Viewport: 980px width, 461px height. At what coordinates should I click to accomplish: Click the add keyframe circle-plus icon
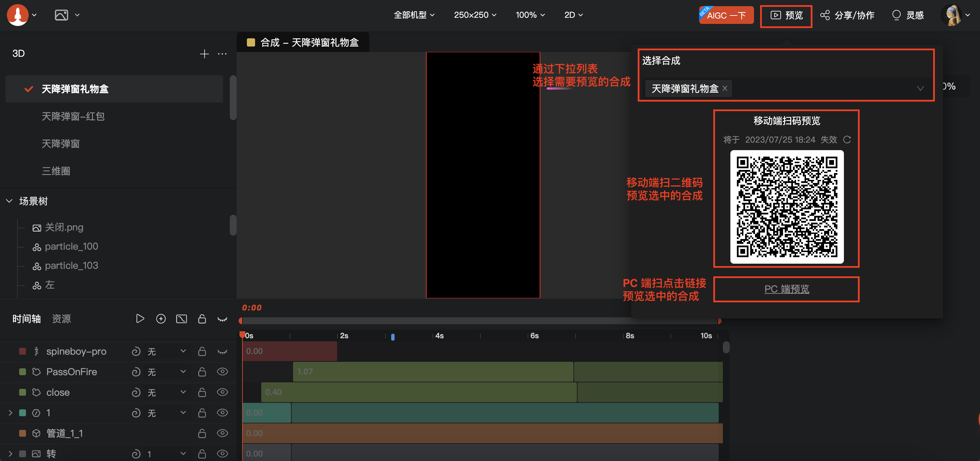point(161,318)
